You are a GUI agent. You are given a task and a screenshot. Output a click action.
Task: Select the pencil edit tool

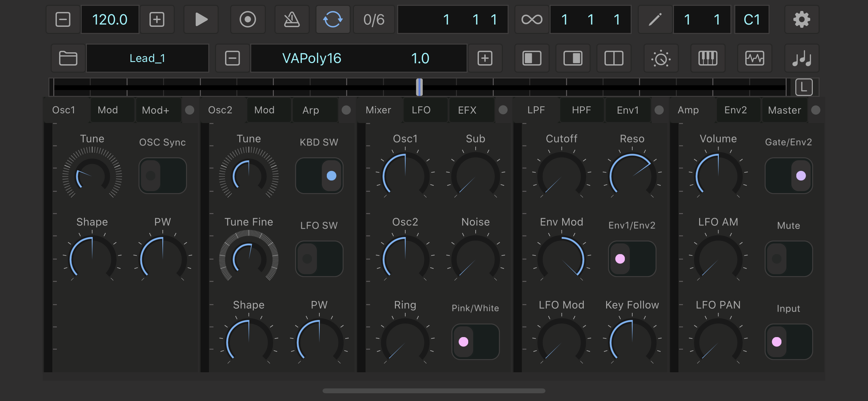click(655, 19)
